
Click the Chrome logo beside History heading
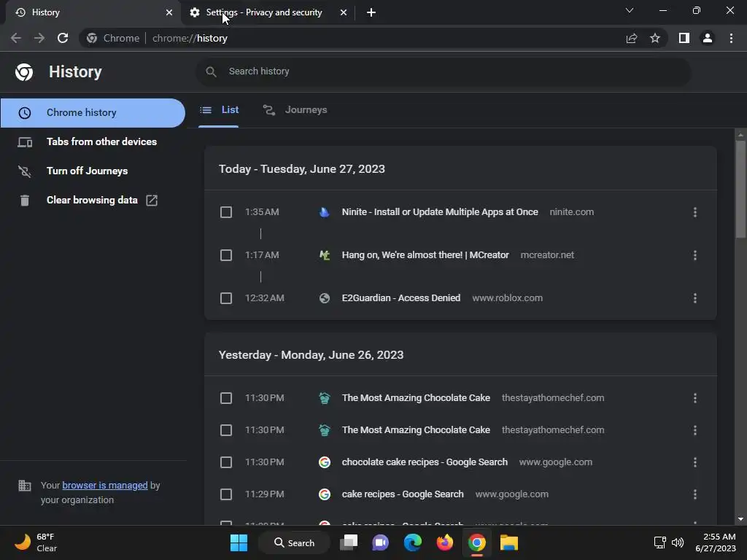(x=24, y=72)
